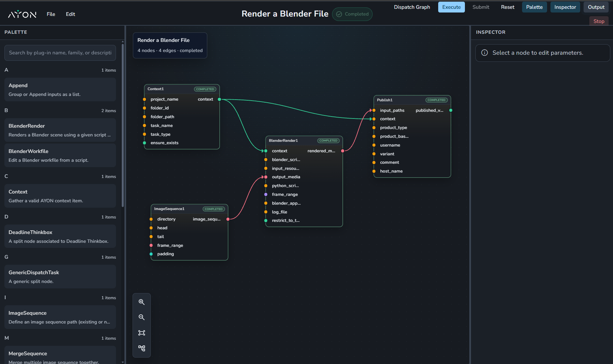Click the Completed status check icon
Image resolution: width=613 pixels, height=364 pixels.
click(x=339, y=14)
